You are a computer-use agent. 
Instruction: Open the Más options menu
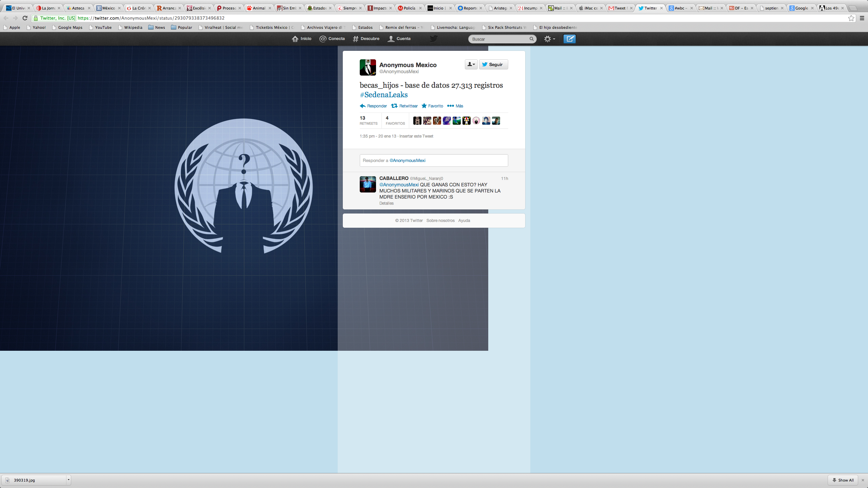pyautogui.click(x=455, y=106)
